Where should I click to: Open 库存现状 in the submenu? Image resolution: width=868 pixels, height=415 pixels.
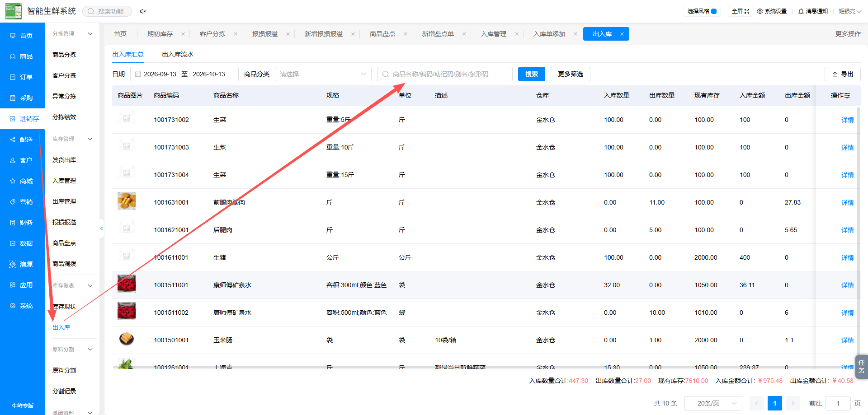[x=64, y=307]
